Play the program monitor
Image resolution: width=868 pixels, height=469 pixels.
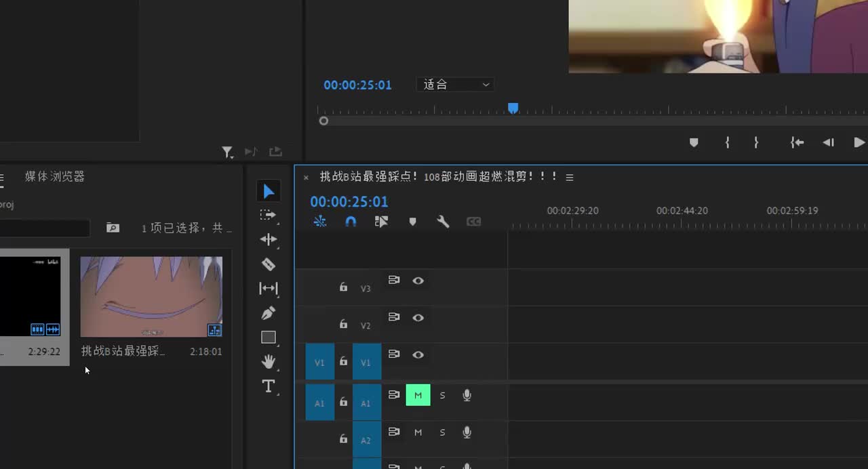tap(859, 142)
